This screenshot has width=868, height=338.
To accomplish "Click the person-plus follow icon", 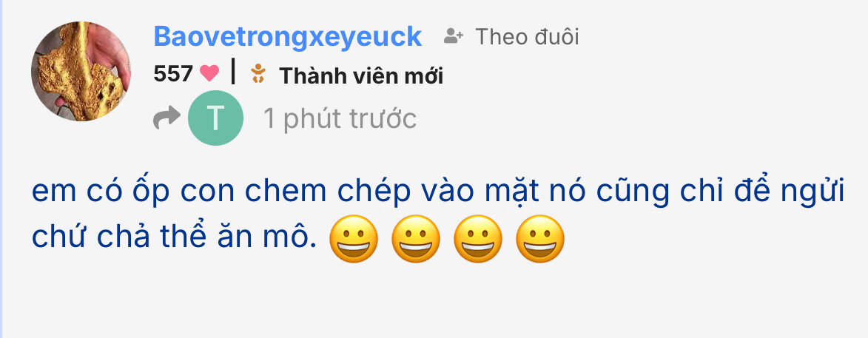I will [454, 37].
